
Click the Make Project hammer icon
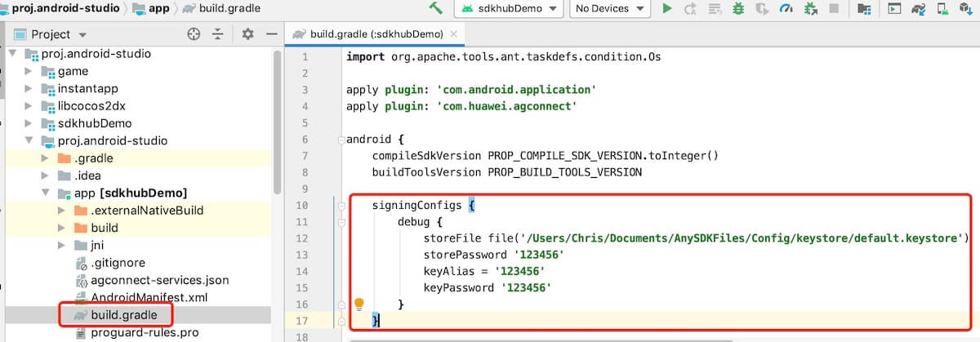pyautogui.click(x=436, y=8)
